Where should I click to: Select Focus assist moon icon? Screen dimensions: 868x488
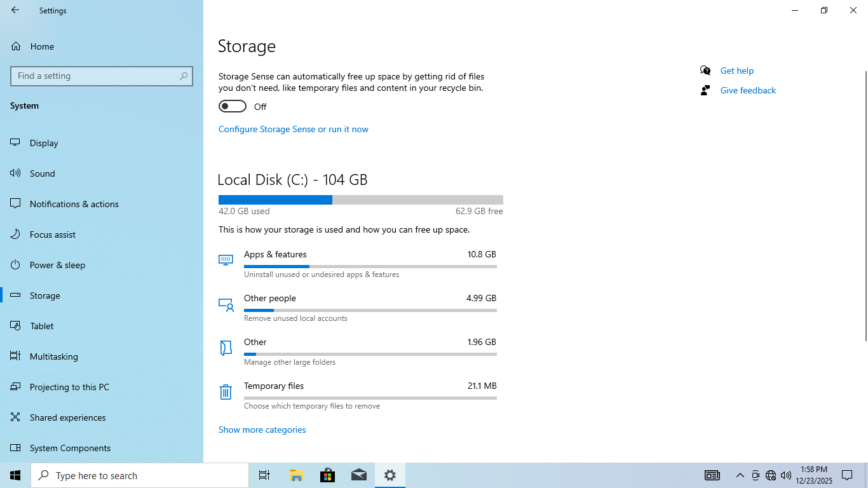point(16,234)
